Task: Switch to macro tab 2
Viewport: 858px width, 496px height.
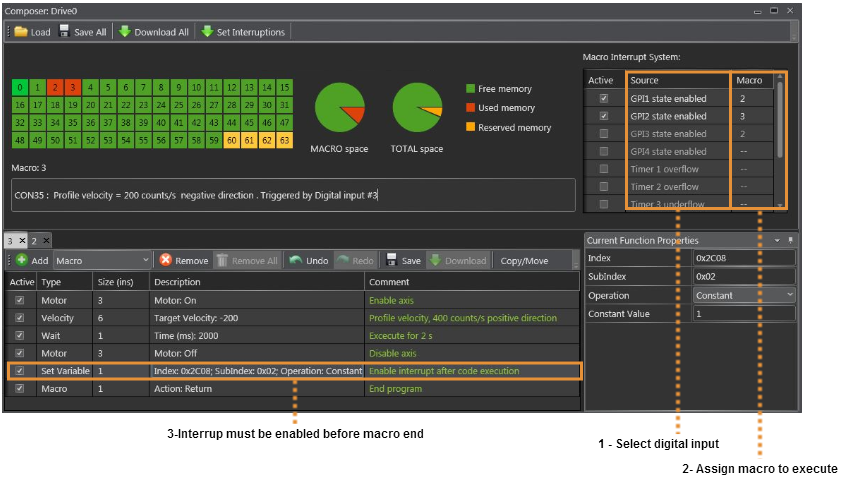Action: click(33, 241)
